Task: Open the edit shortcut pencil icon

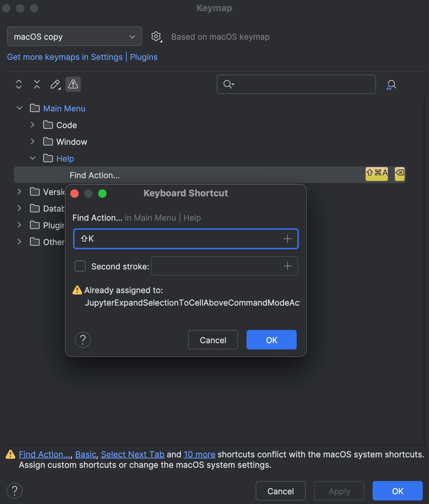Action: pos(55,84)
